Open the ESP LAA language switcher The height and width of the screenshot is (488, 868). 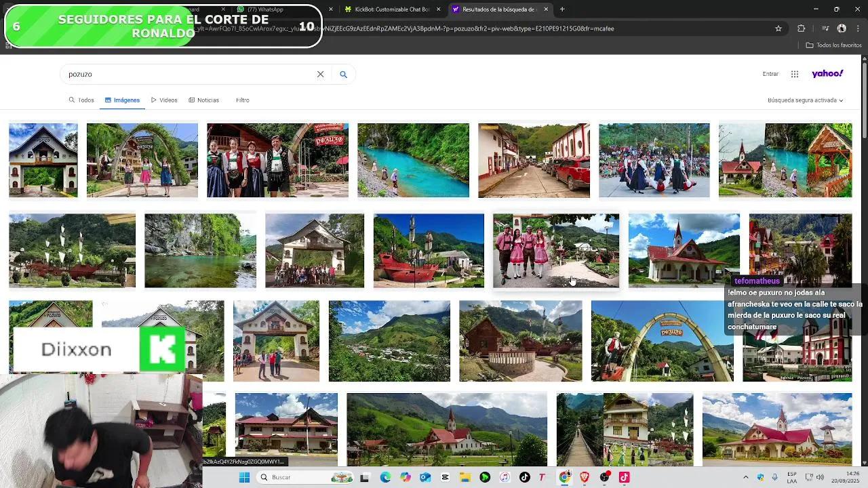click(x=792, y=477)
